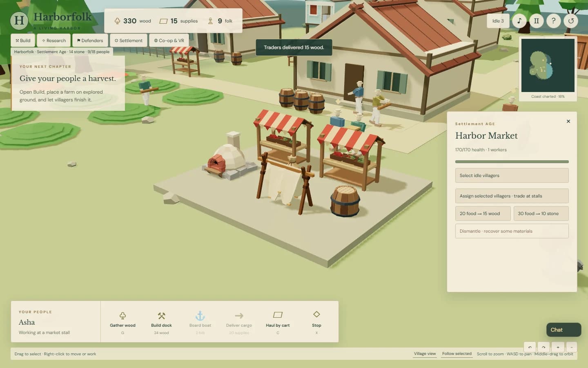The image size is (588, 368).
Task: Close the Harbor Market panel
Action: (568, 121)
